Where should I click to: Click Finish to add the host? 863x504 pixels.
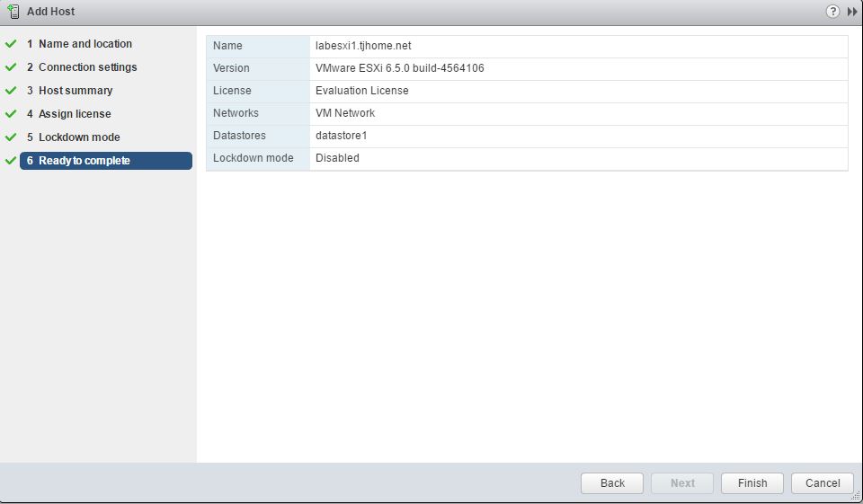pyautogui.click(x=752, y=483)
